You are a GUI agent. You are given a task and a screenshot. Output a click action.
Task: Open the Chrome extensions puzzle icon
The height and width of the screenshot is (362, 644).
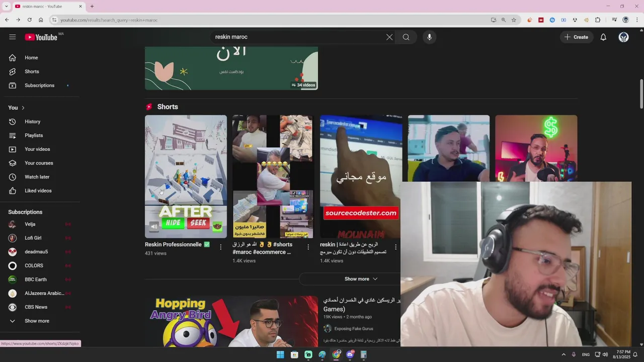[x=598, y=20]
